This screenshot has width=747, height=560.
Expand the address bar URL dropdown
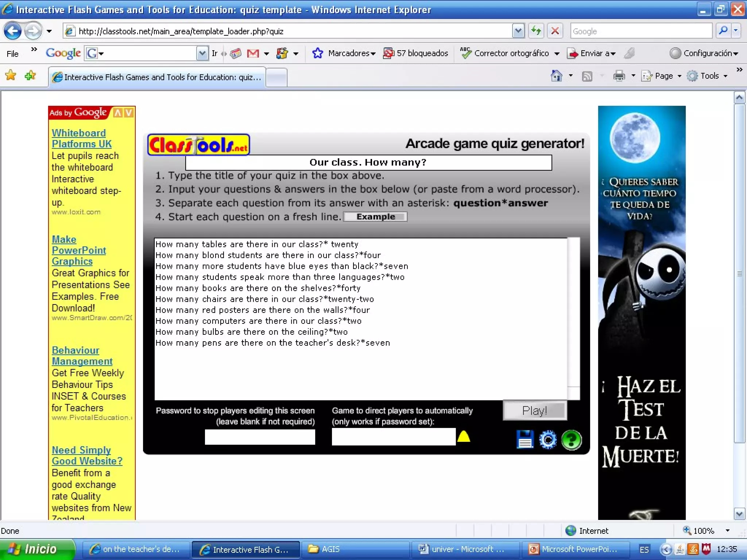518,31
